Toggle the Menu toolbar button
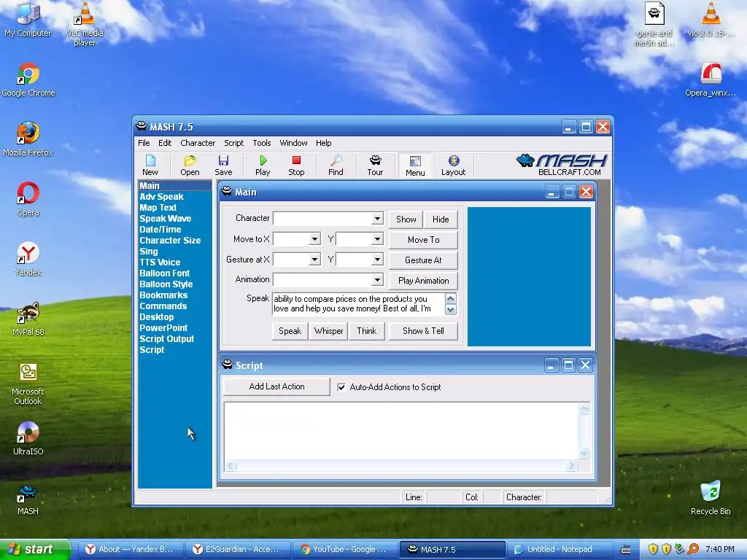 click(x=415, y=166)
